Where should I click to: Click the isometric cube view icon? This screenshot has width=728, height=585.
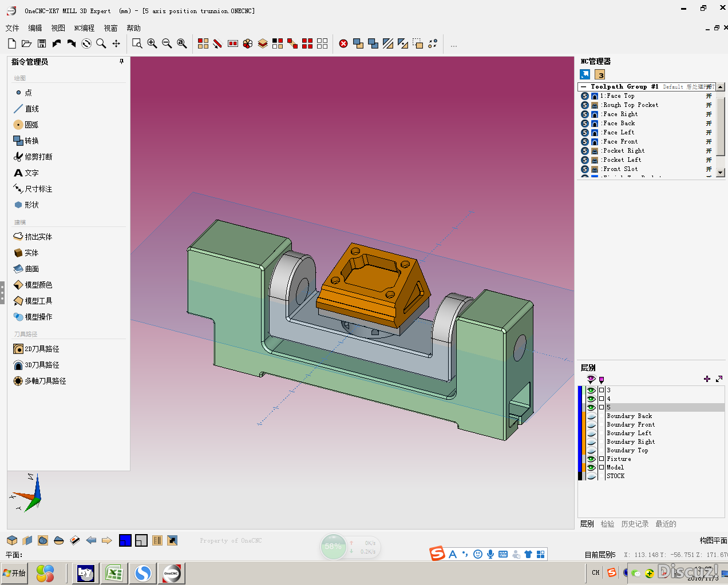[12, 540]
